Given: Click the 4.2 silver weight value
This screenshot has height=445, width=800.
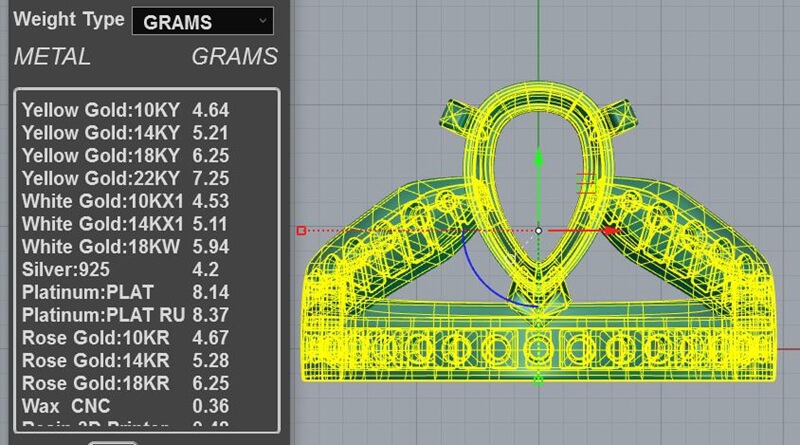Looking at the screenshot, I should click(x=206, y=269).
